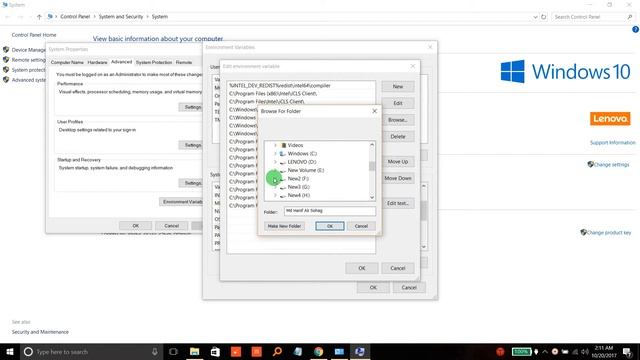Screen dimensions: 640x360
Task: Click the Folder name input field
Action: point(330,211)
